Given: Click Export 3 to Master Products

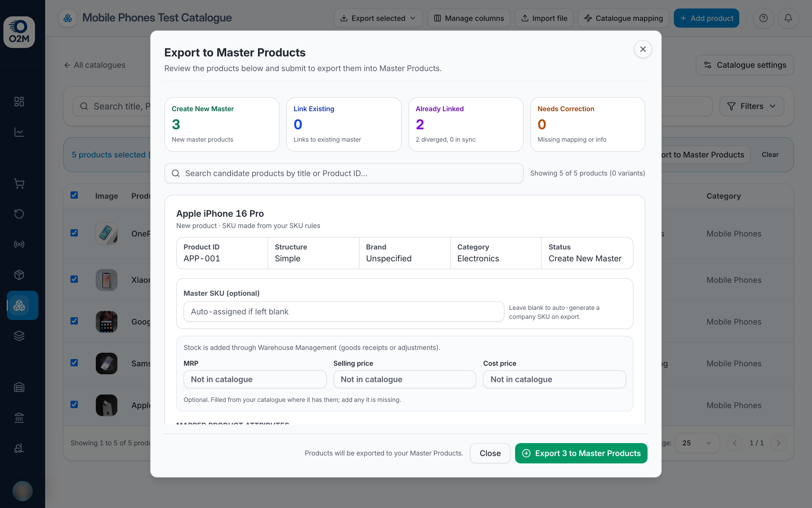Looking at the screenshot, I should point(581,453).
